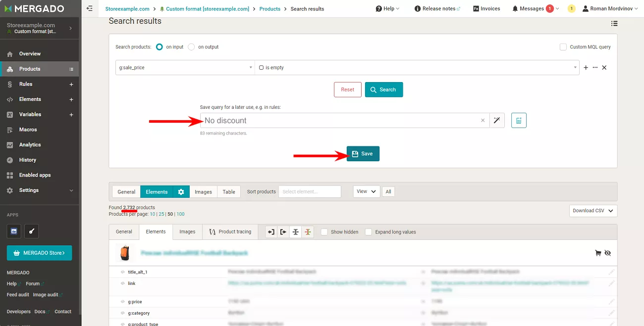The width and height of the screenshot is (644, 326).
Task: Add a new search condition with plus icon
Action: pos(586,68)
